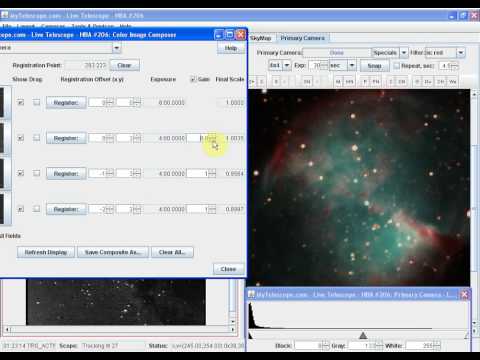Click the Close button in Composer window

pos(228,269)
